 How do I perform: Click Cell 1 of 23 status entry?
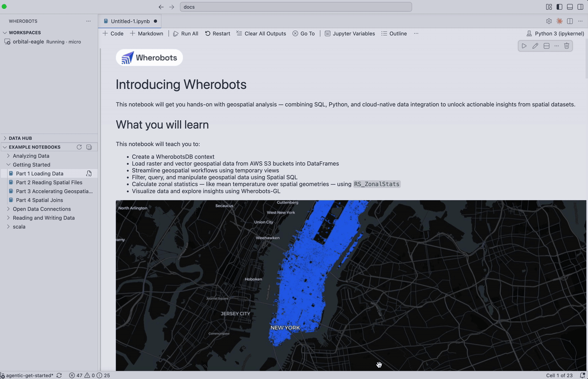[x=559, y=375]
